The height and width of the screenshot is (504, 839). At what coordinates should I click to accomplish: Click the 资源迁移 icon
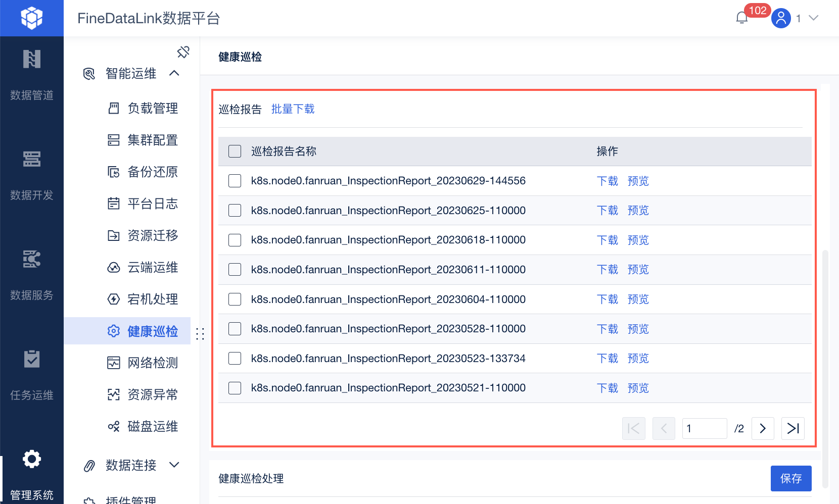tap(114, 235)
